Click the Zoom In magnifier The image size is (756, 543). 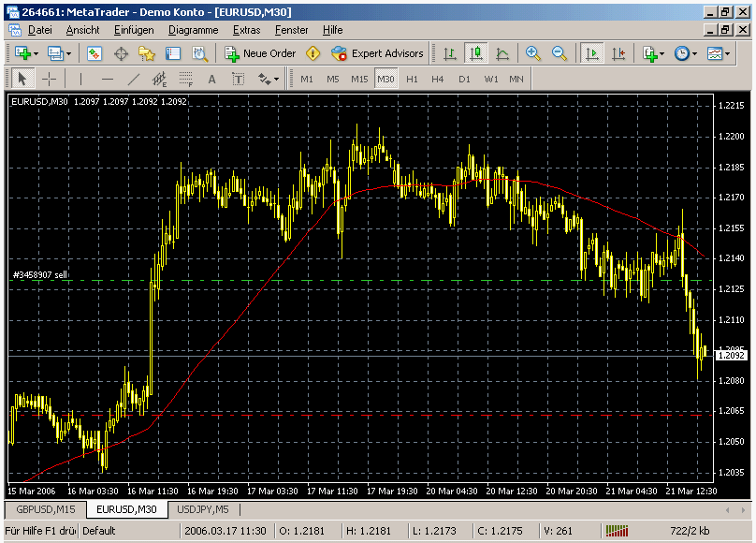pos(533,53)
